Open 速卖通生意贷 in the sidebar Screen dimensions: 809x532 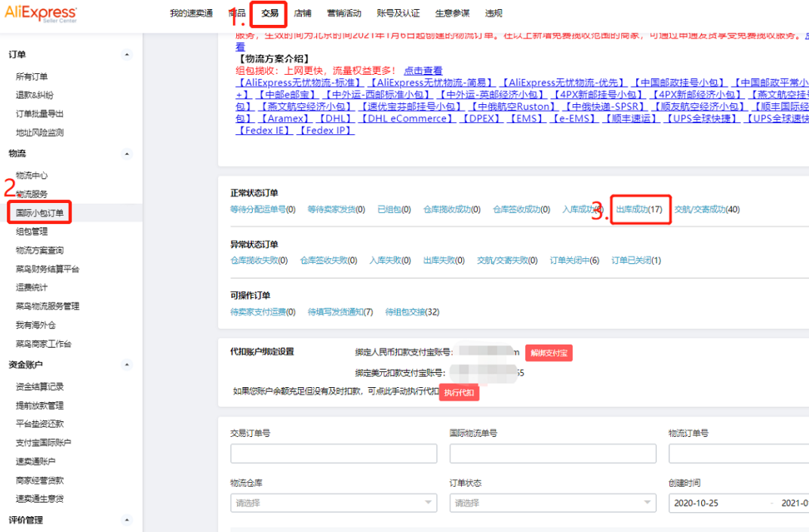click(40, 499)
